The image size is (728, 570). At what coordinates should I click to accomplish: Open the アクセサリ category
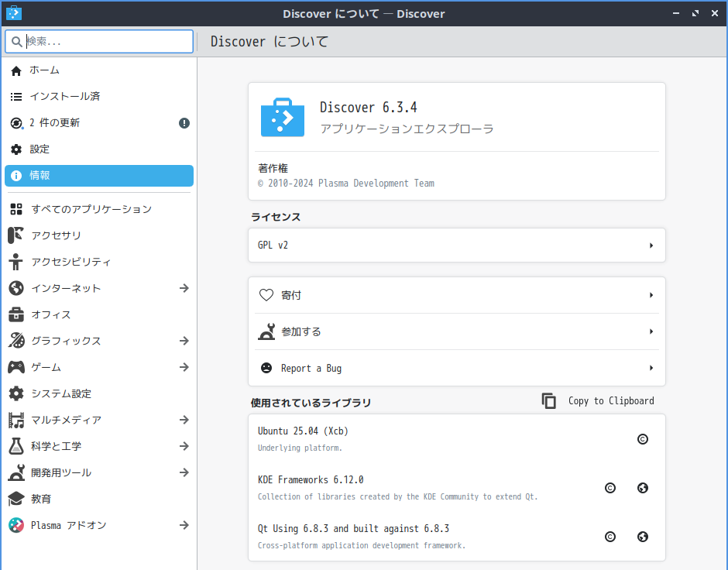(x=99, y=235)
